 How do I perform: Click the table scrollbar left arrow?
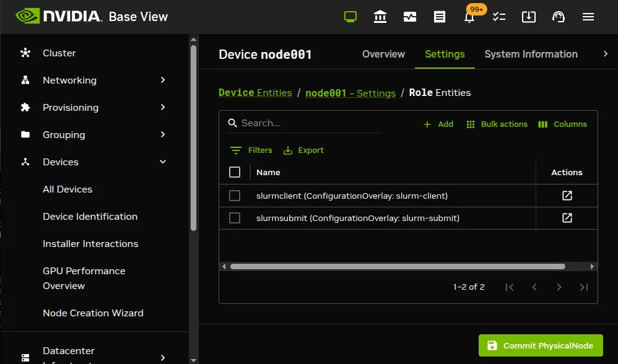[x=224, y=267]
